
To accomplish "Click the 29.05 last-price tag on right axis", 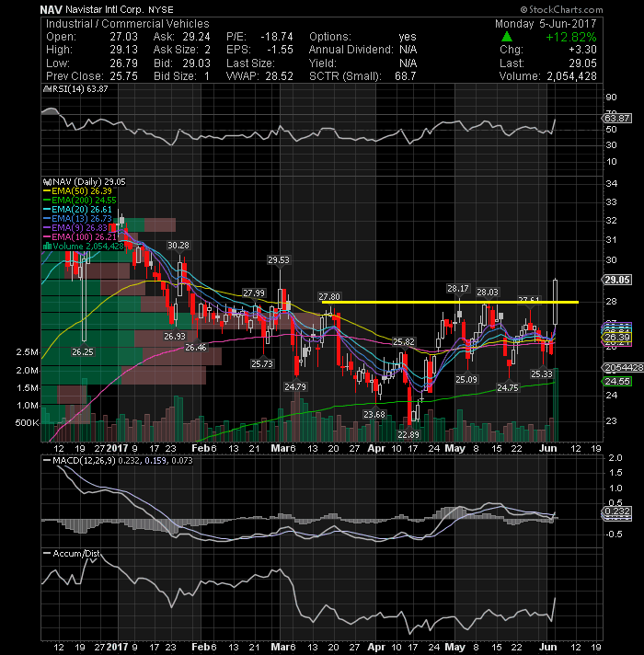I will (x=617, y=280).
